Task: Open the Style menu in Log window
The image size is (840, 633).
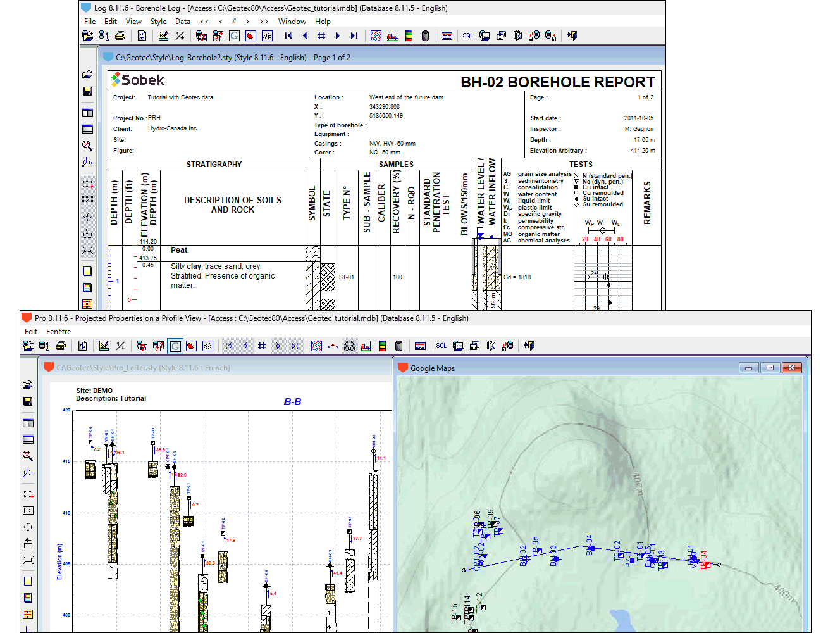Action: click(158, 22)
